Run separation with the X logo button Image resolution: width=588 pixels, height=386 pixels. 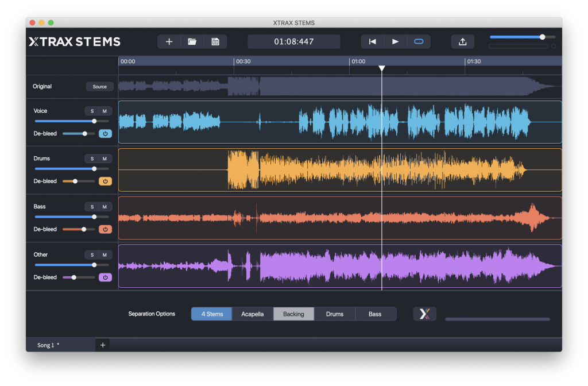click(424, 314)
